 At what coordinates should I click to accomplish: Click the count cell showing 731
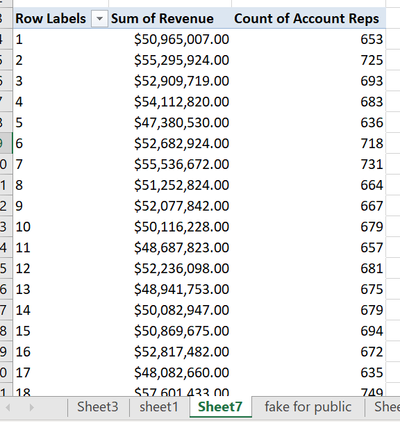click(309, 164)
